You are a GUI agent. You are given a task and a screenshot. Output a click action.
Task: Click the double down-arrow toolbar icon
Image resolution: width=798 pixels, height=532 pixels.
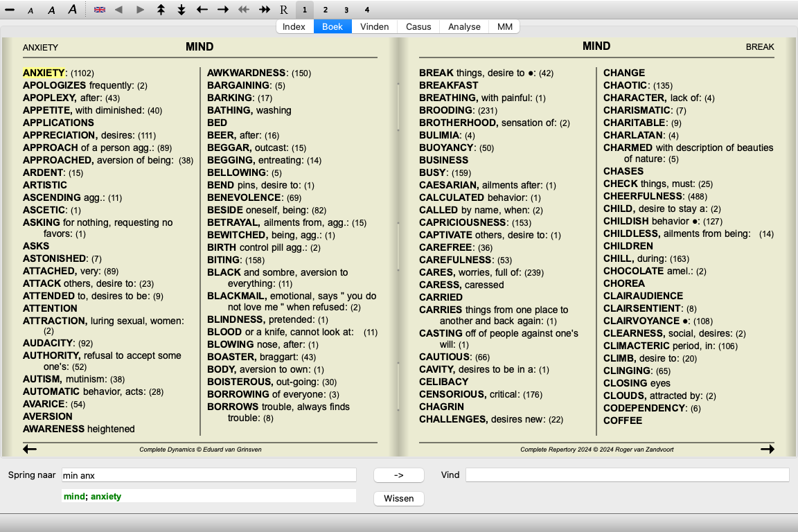click(x=181, y=10)
